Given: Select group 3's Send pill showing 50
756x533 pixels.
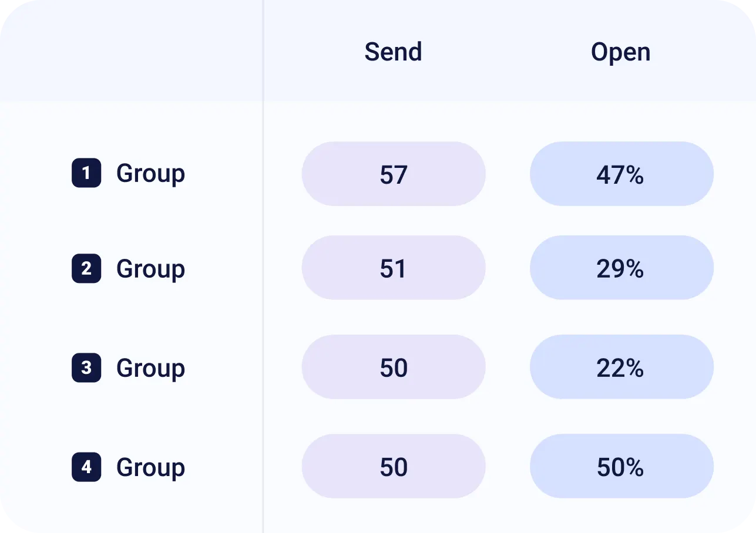Looking at the screenshot, I should click(394, 367).
